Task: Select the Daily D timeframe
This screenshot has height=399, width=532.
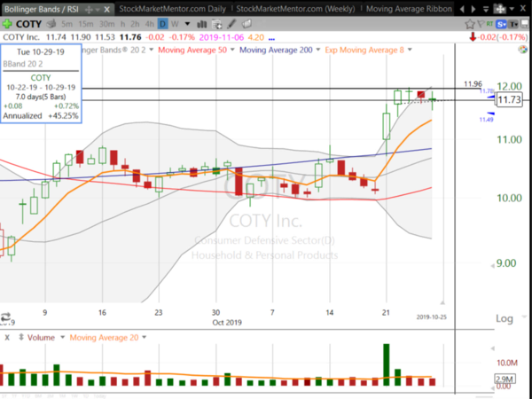Action: (x=163, y=24)
